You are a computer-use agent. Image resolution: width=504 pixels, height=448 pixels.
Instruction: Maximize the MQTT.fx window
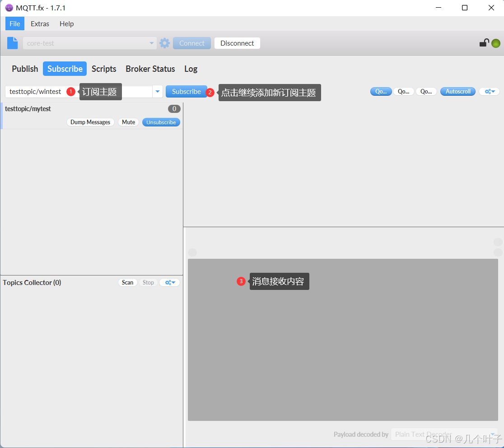point(465,8)
